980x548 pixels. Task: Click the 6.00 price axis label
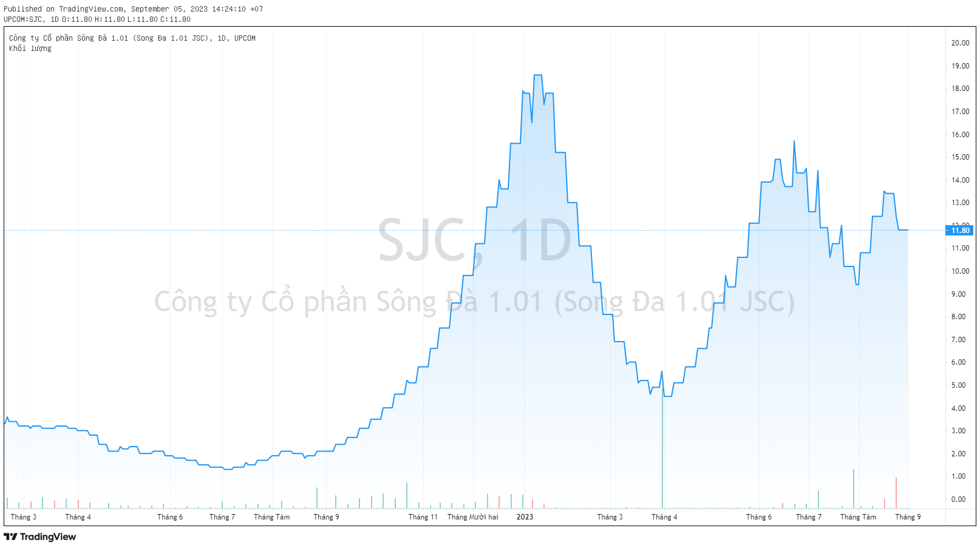click(958, 362)
